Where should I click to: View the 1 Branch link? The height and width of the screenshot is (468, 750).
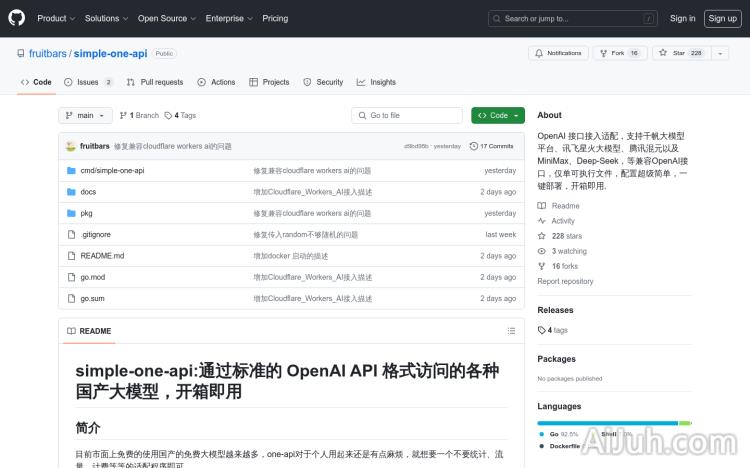click(139, 115)
